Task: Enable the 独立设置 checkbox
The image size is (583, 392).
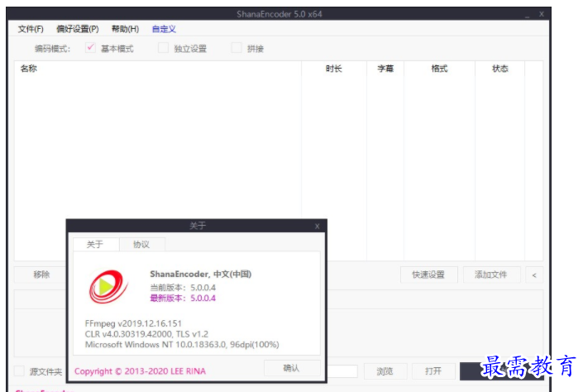Action: (x=163, y=48)
